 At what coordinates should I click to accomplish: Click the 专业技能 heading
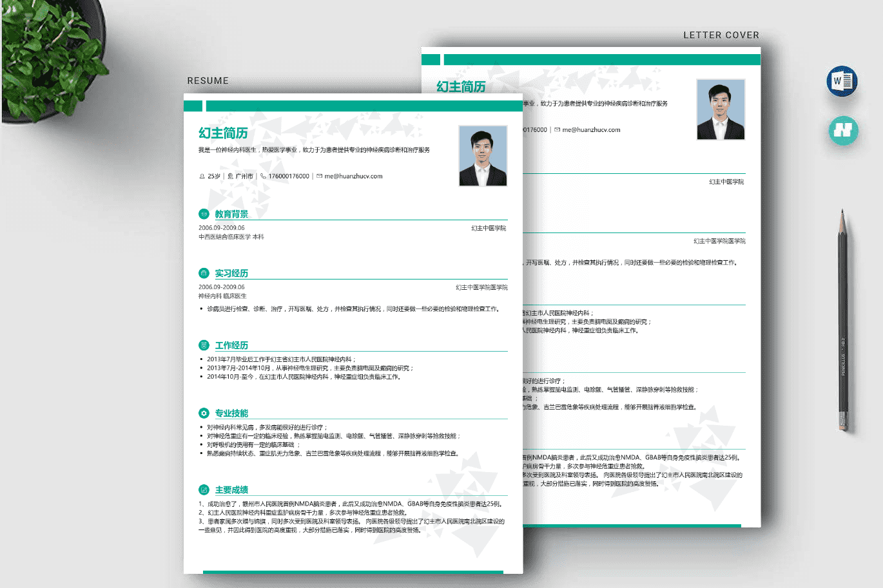pyautogui.click(x=231, y=413)
